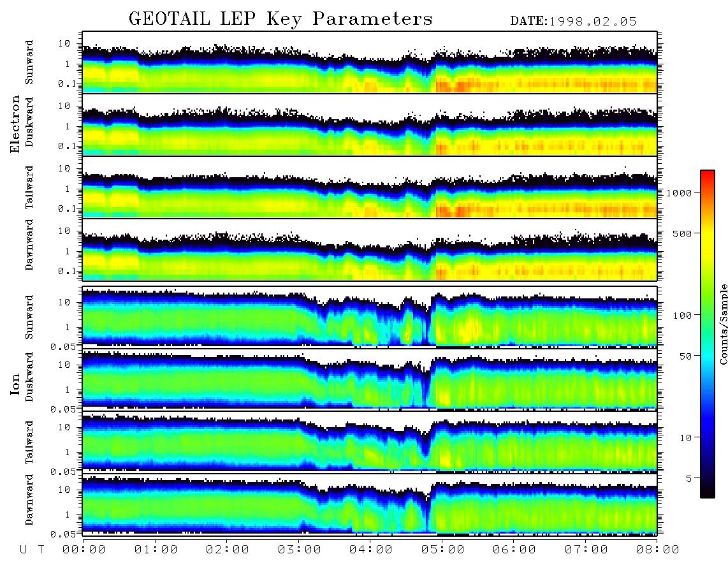Click the "Tailward" label of the Electron group
This screenshot has width=728, height=561.
(x=29, y=187)
